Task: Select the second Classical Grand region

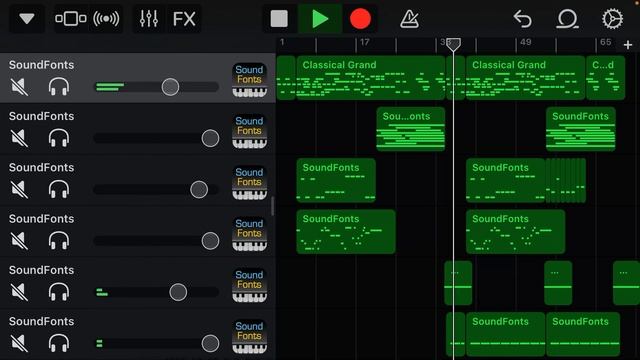Action: point(525,78)
